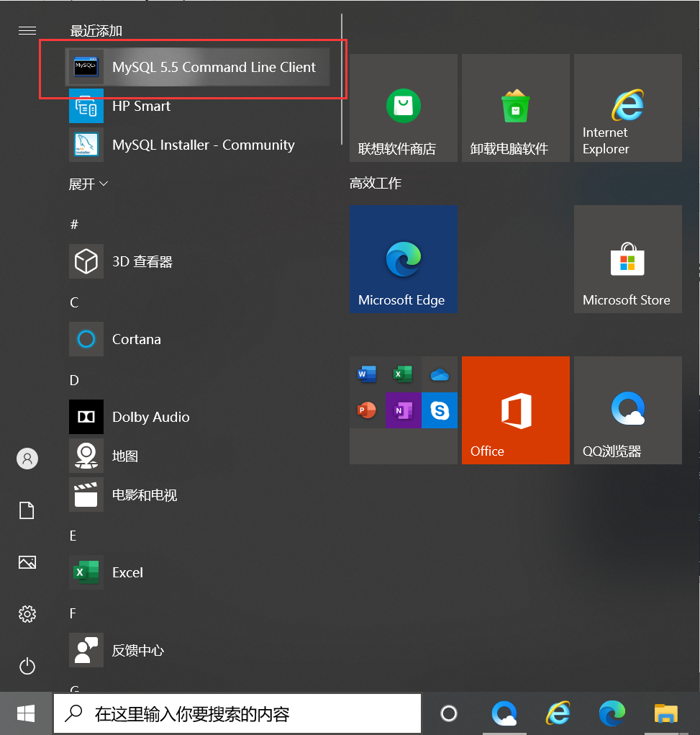Screen dimensions: 700x735
Task: Launch Cortana from the app list
Action: pos(197,339)
